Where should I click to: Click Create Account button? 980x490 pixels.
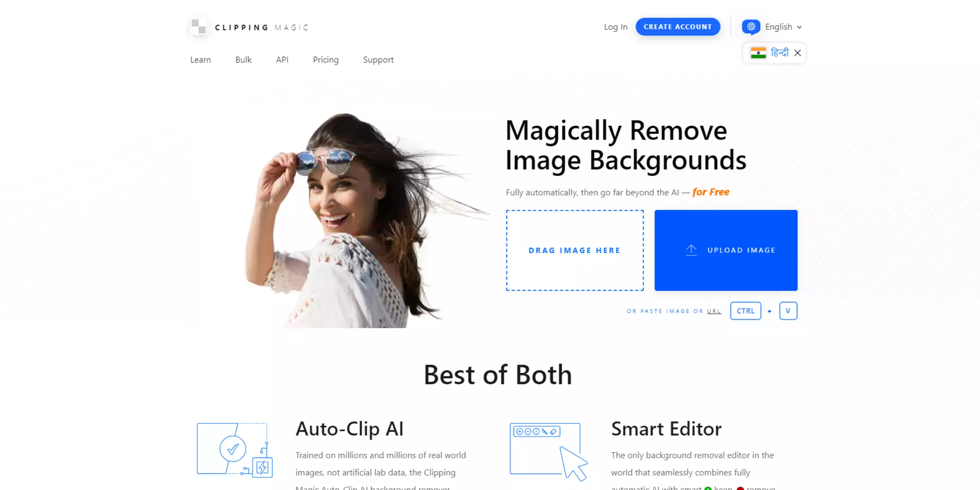(677, 26)
